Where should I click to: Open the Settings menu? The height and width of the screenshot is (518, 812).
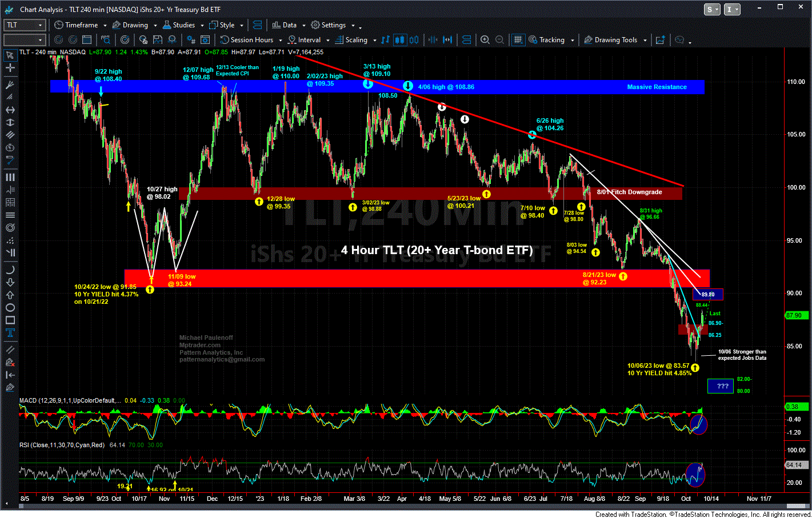tap(333, 25)
